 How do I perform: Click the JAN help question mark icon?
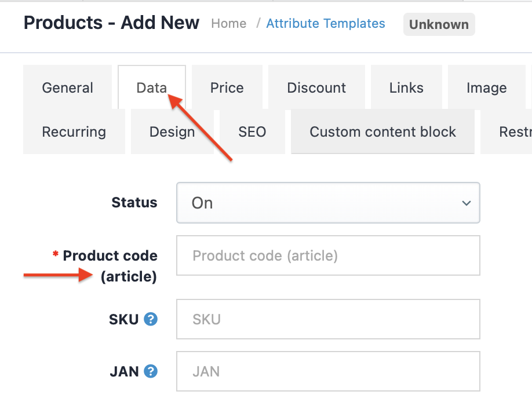tap(151, 371)
